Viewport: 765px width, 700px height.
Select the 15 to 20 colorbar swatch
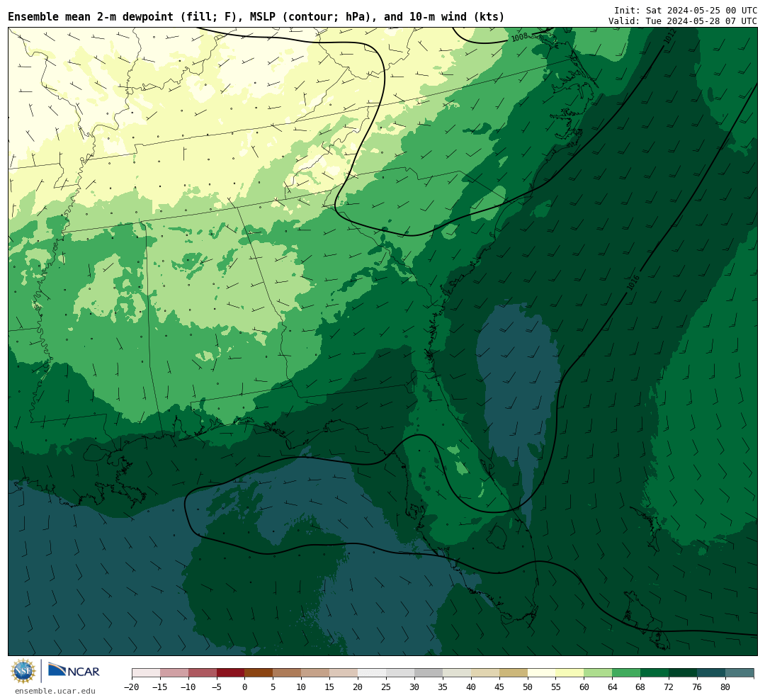pos(344,673)
